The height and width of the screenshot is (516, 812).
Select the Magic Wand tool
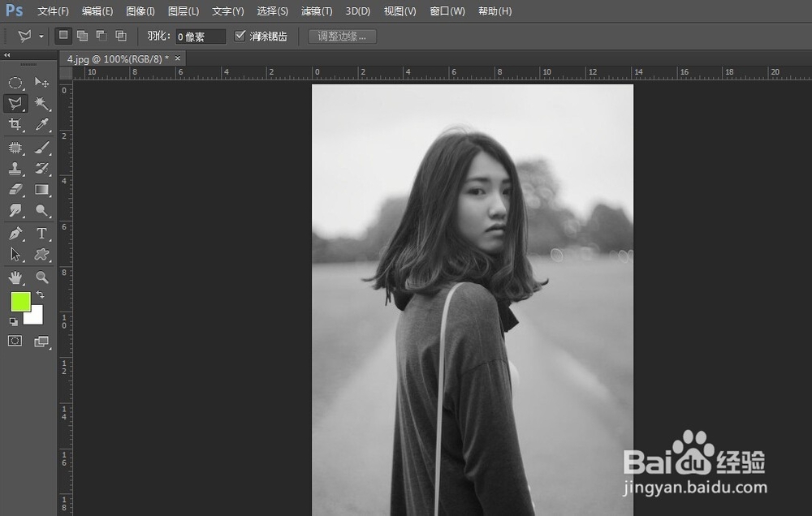41,104
